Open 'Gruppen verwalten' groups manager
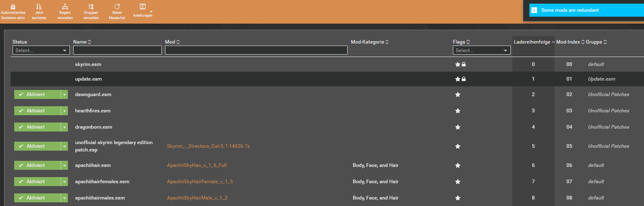 (x=91, y=7)
